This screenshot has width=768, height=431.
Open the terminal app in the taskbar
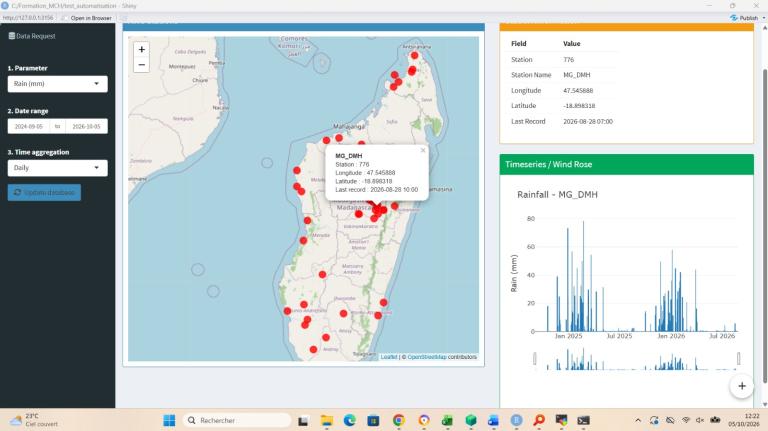[583, 420]
